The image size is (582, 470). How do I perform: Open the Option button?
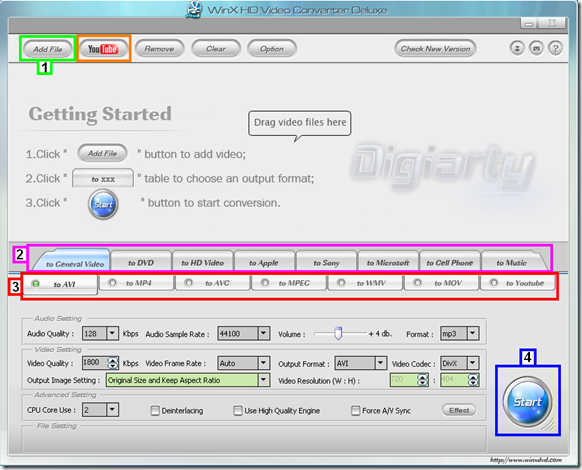(x=272, y=49)
